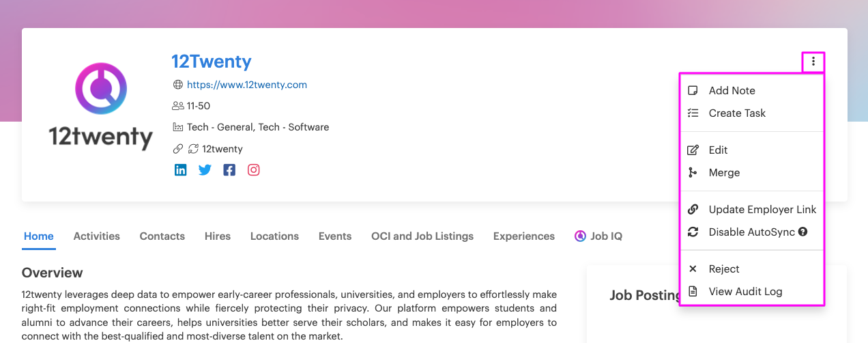The width and height of the screenshot is (868, 343).
Task: Choose Create Task menu entry
Action: click(752, 113)
